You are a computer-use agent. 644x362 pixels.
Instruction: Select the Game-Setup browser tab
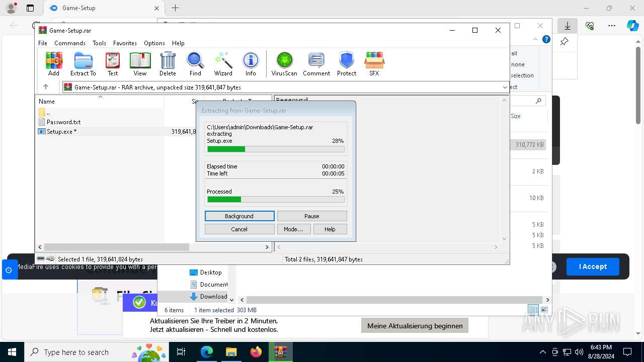[103, 8]
